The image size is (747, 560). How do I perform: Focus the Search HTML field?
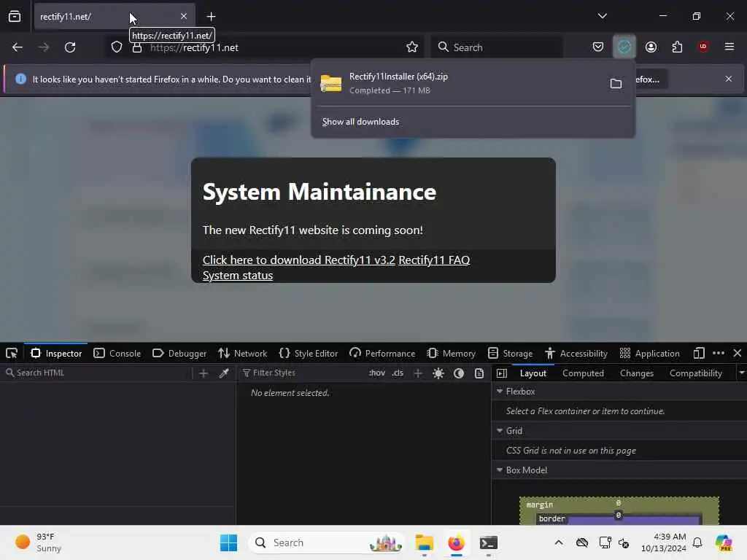98,373
